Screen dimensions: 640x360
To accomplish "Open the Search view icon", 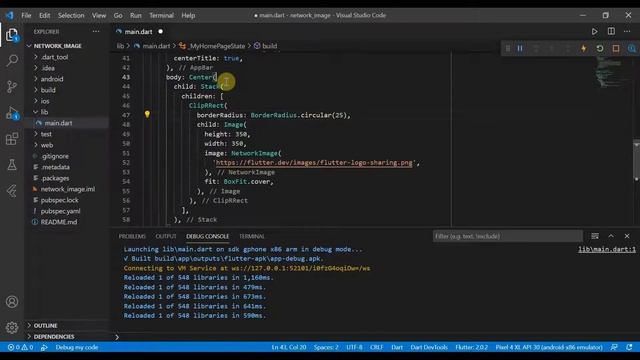I will pos(12,60).
